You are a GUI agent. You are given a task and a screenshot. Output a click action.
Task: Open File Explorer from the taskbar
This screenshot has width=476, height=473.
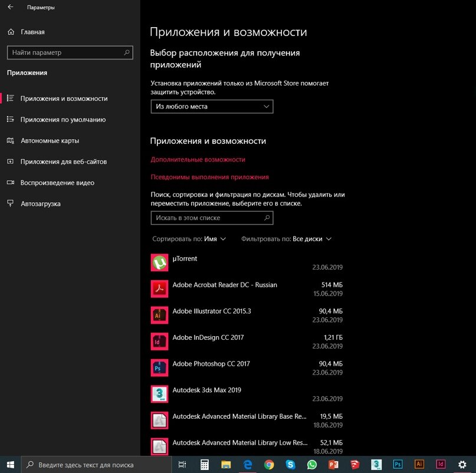tap(226, 465)
